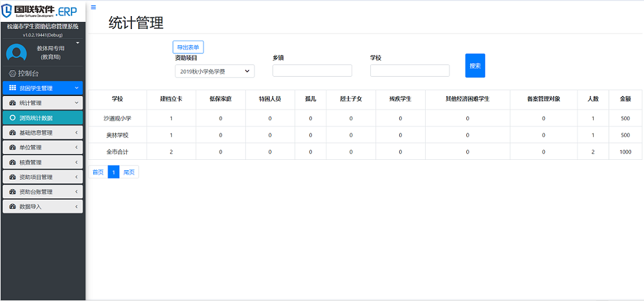644x301 pixels.
Task: Click the 1000 total amount cell
Action: click(625, 151)
